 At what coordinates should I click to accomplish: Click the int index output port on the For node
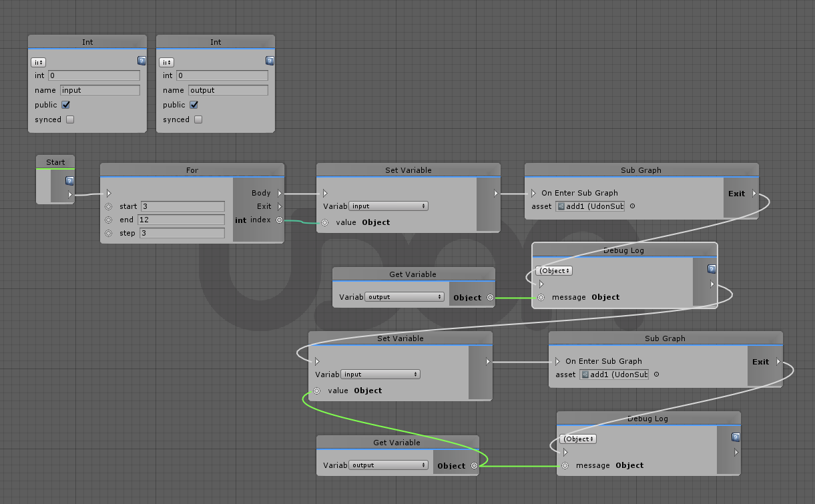click(x=279, y=220)
